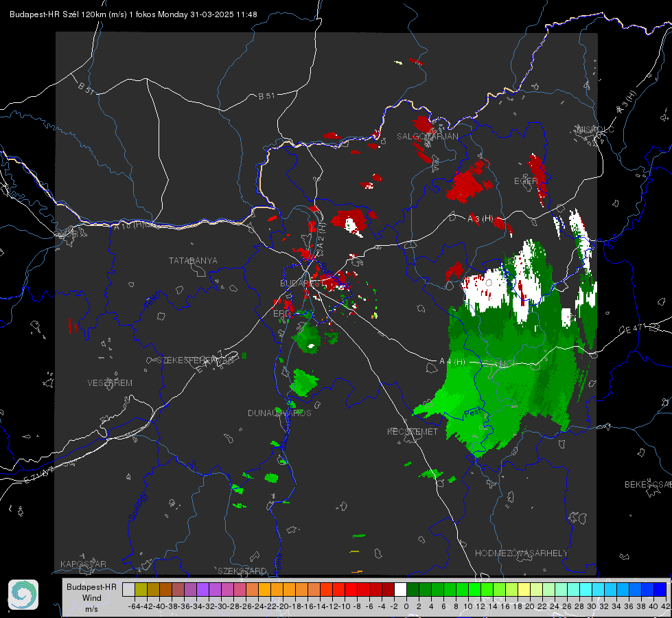
Task: Choose the olive swatch above the -64 label
Action: (x=141, y=590)
